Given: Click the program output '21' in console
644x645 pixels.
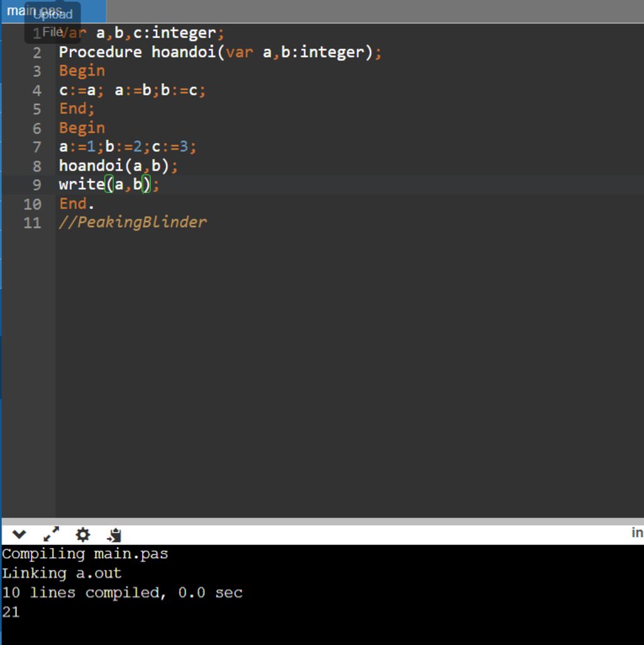Looking at the screenshot, I should click(x=11, y=612).
